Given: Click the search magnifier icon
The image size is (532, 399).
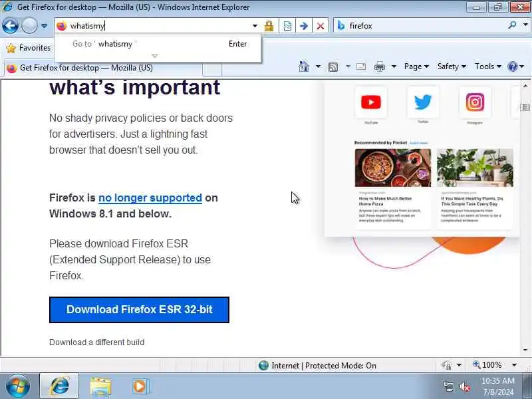Looking at the screenshot, I should point(512,25).
